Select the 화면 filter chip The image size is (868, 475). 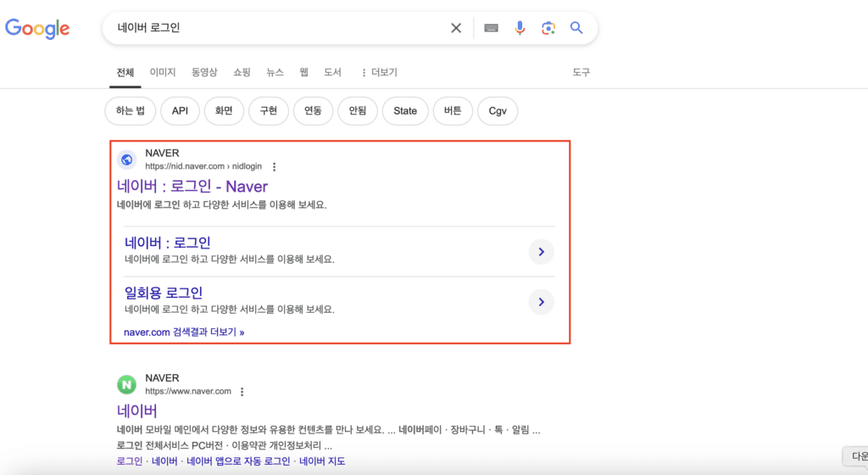point(224,111)
